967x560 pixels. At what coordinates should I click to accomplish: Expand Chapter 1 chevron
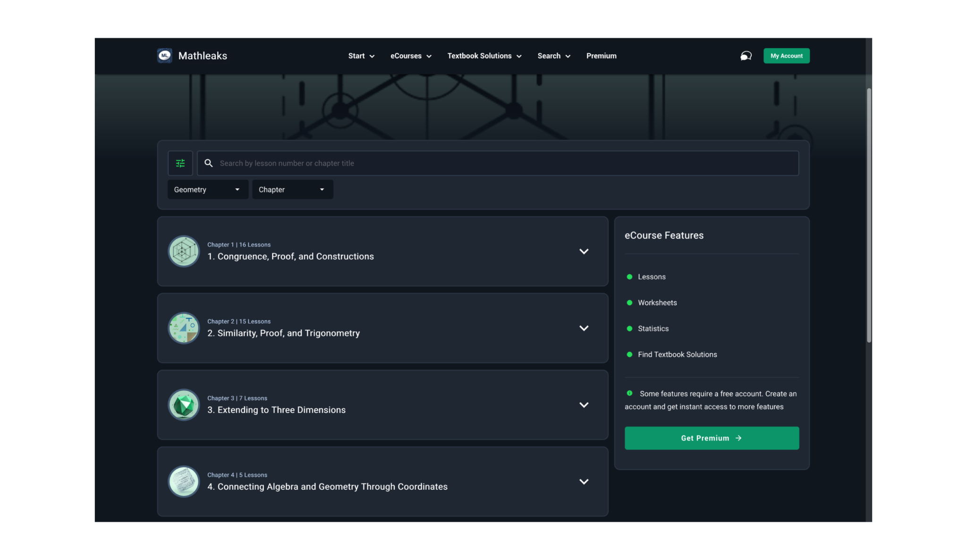click(x=584, y=251)
